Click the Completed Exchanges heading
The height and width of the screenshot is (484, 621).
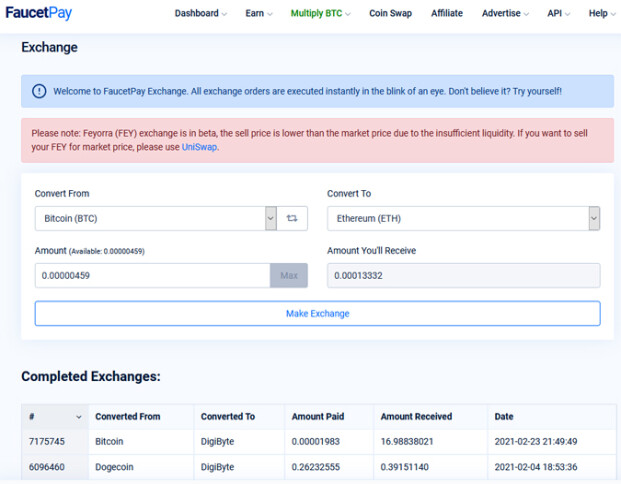[91, 376]
